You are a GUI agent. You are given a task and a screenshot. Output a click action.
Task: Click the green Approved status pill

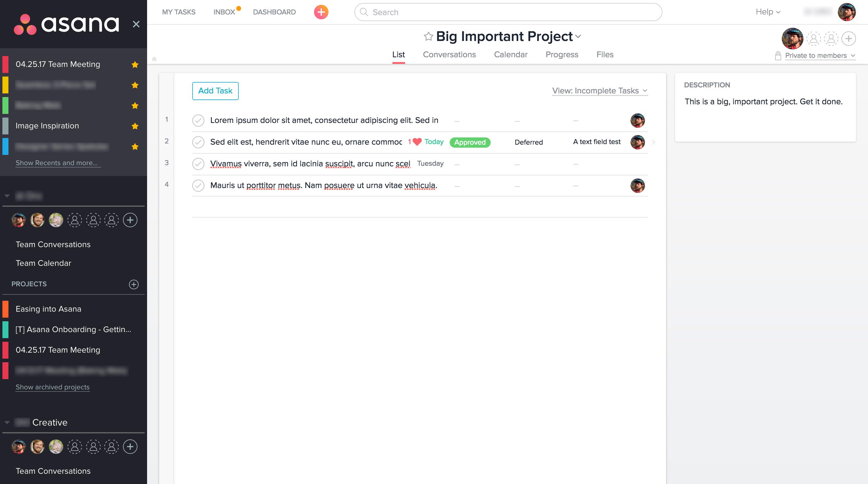[x=470, y=142]
